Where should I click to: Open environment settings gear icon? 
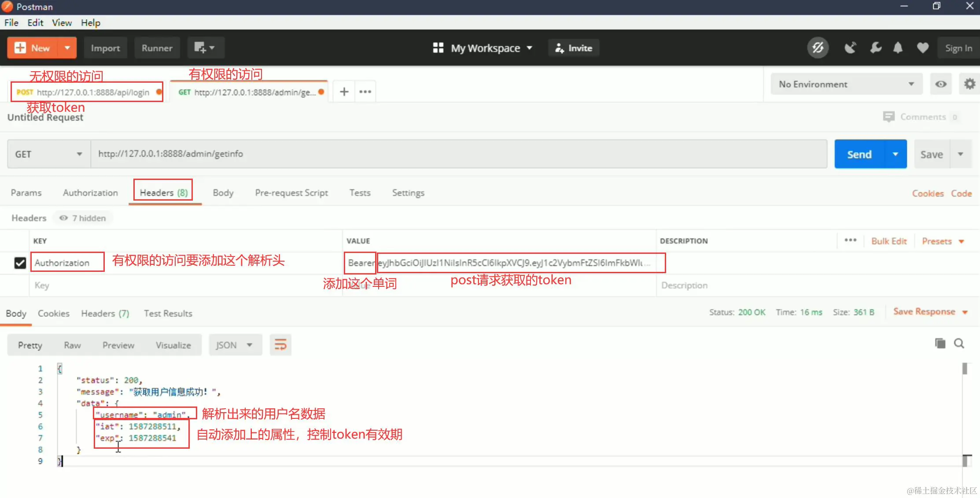969,84
